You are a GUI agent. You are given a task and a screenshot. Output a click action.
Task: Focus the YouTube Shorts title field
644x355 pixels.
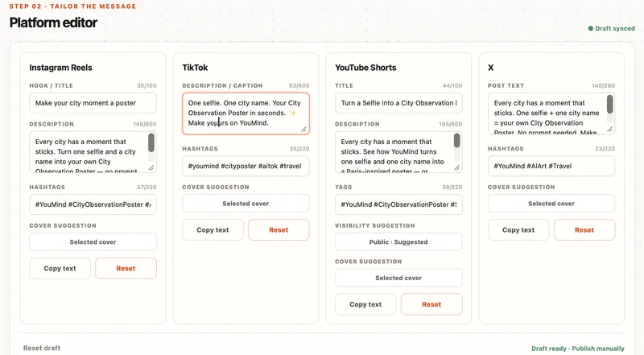[398, 103]
